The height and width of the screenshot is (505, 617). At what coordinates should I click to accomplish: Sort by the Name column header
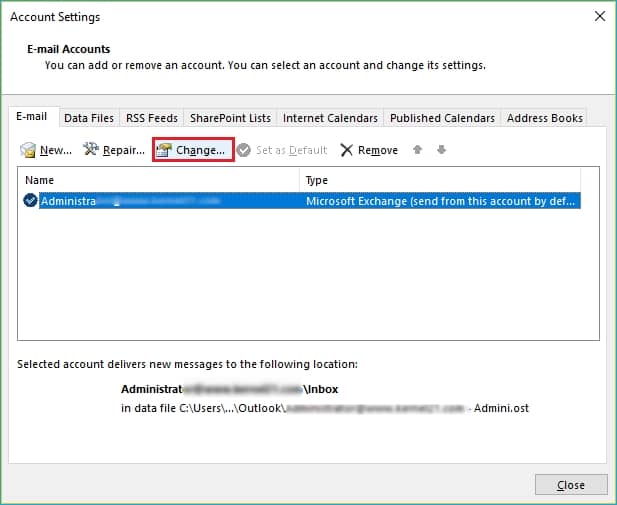click(158, 180)
